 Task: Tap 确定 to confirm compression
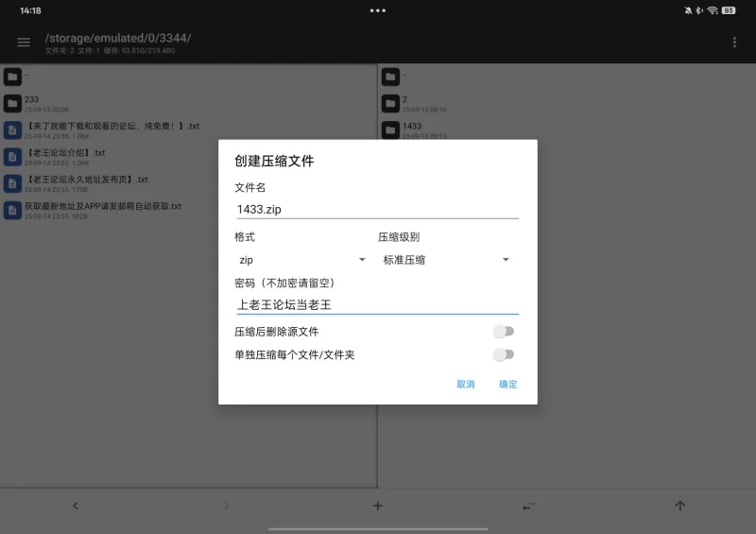click(508, 385)
